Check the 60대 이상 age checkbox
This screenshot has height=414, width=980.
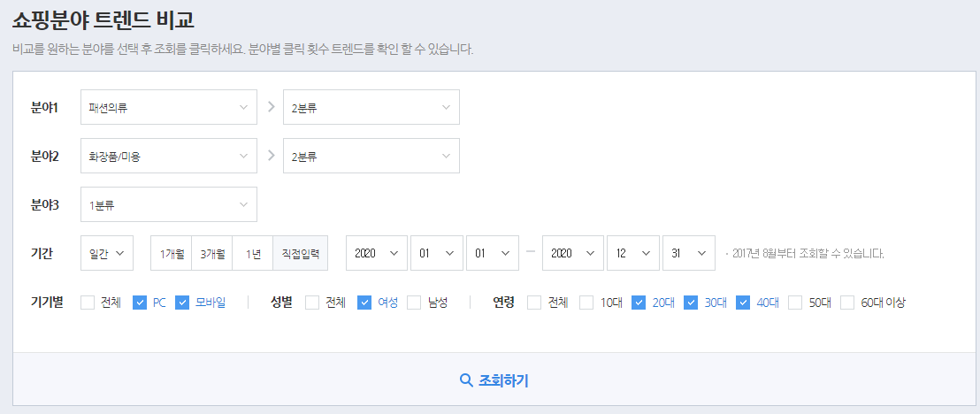pyautogui.click(x=847, y=303)
